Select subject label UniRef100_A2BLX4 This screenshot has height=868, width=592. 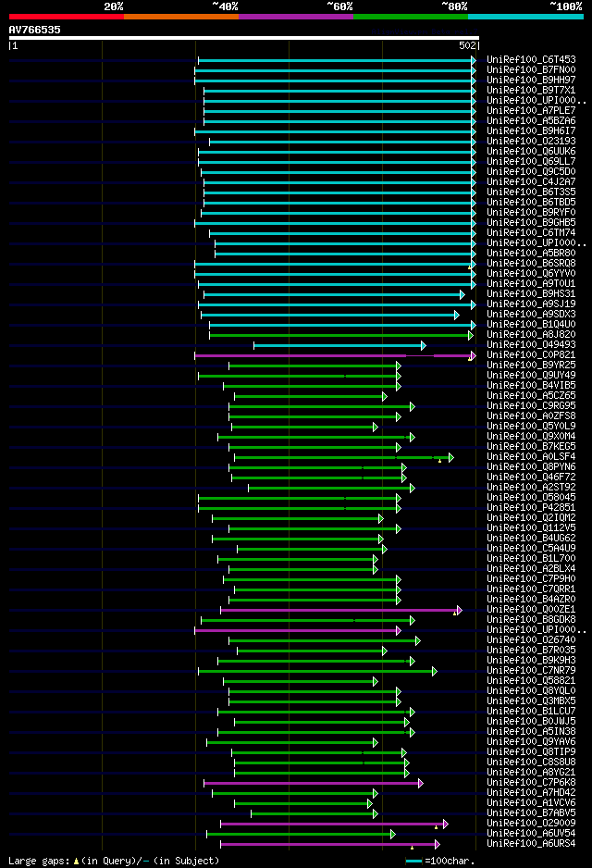point(531,569)
